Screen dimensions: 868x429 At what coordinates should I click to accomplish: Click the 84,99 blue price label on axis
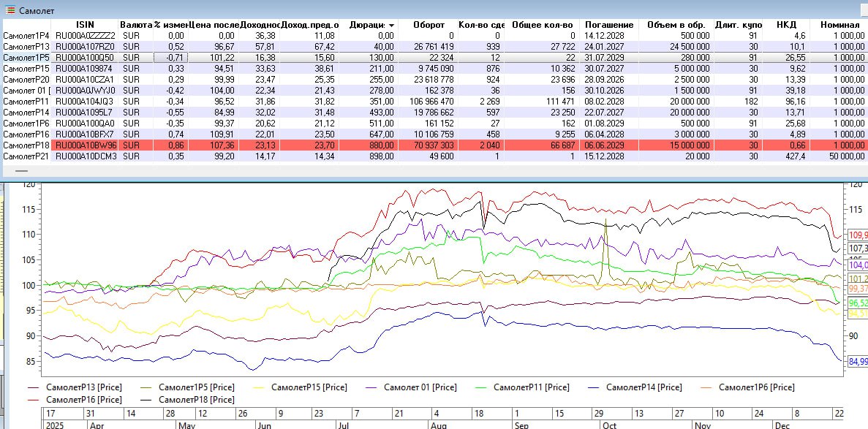click(x=857, y=361)
